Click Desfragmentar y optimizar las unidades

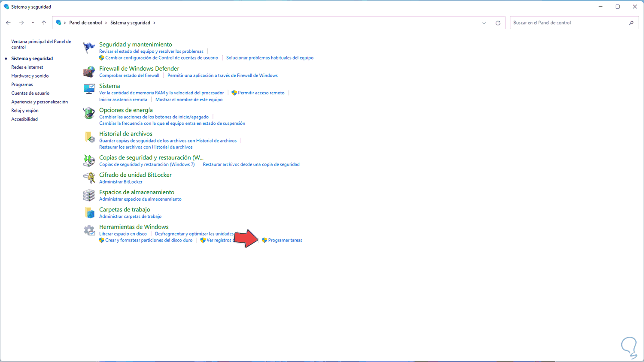click(194, 234)
